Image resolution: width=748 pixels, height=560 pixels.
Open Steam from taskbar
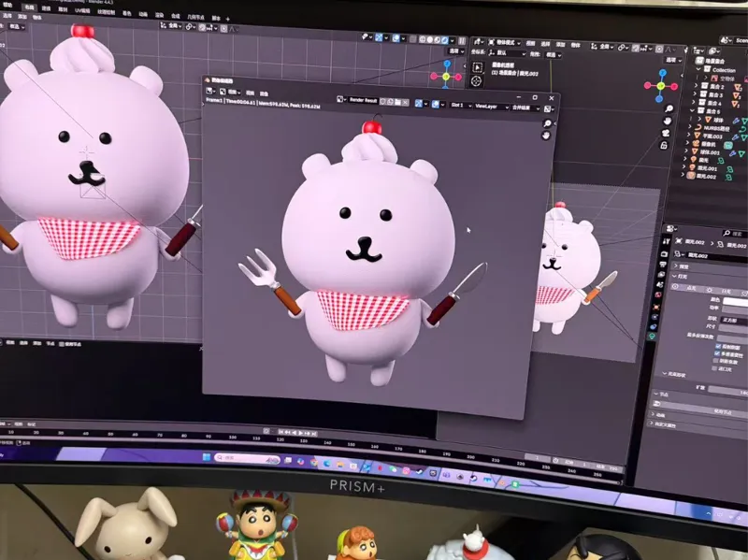(x=419, y=472)
